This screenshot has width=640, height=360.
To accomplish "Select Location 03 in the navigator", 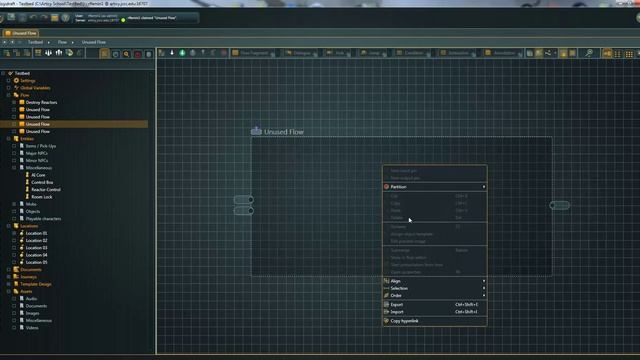I will [x=36, y=248].
